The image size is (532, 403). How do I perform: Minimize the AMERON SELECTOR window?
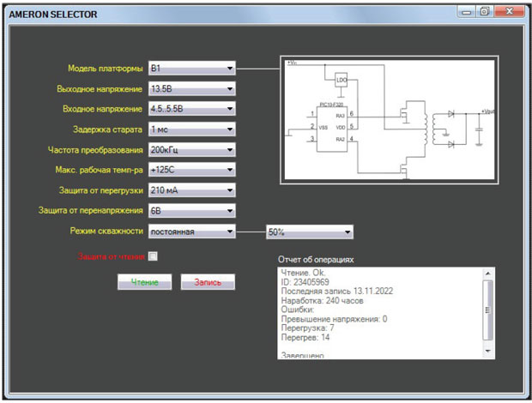click(467, 12)
